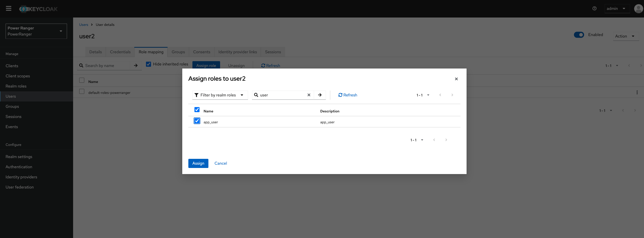Follow the Users breadcrumb link
The height and width of the screenshot is (238, 644).
tap(84, 25)
